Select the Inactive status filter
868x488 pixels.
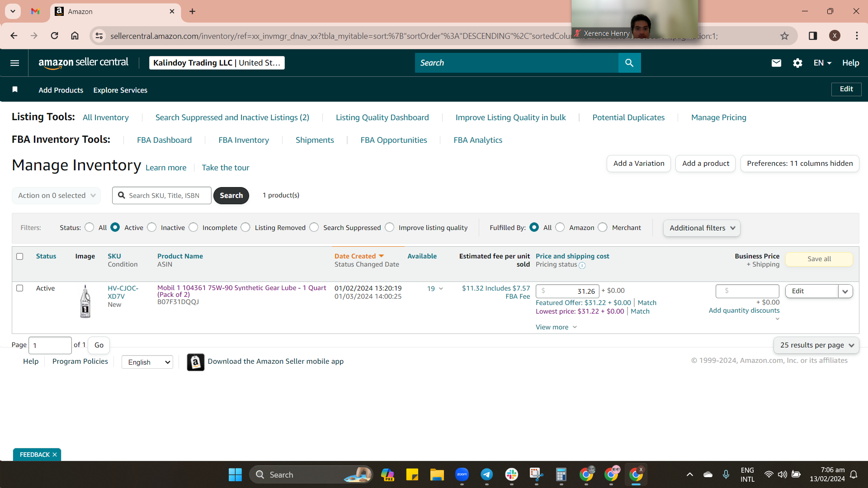(x=152, y=227)
